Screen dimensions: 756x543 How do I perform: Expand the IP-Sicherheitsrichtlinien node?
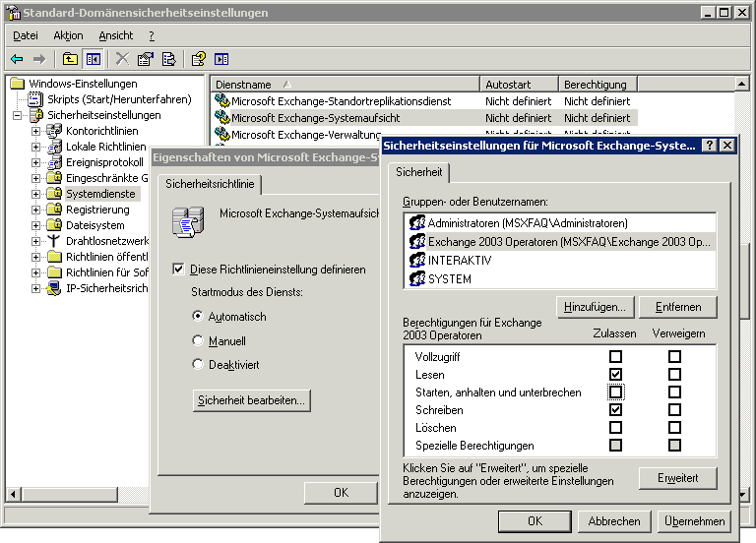(x=35, y=288)
